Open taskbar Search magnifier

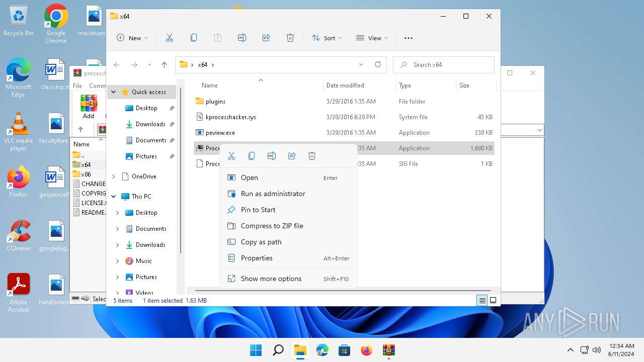(x=278, y=350)
